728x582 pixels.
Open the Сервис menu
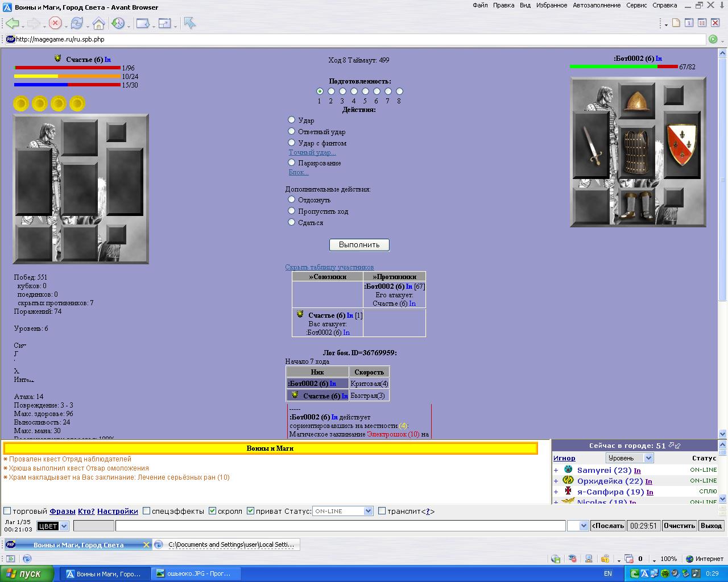click(636, 5)
